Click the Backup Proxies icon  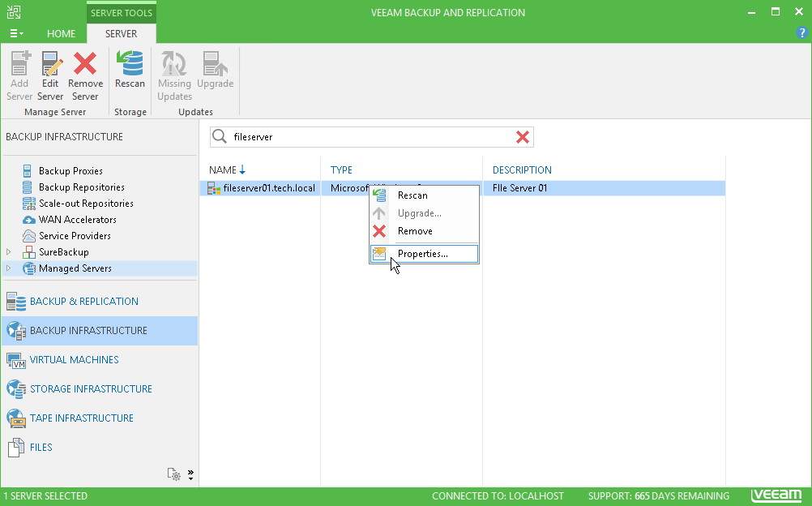(x=28, y=170)
